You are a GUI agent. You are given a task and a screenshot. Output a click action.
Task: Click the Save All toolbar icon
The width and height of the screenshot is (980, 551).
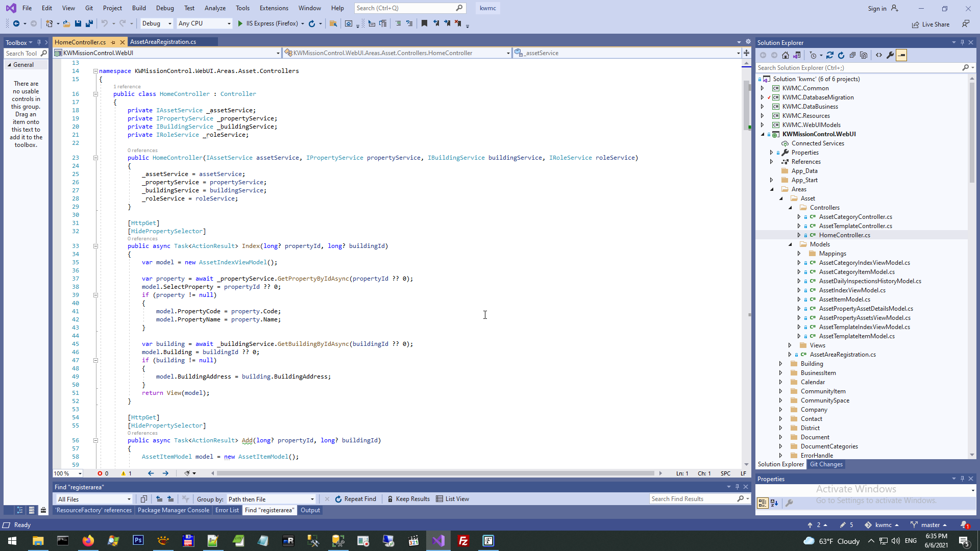89,23
